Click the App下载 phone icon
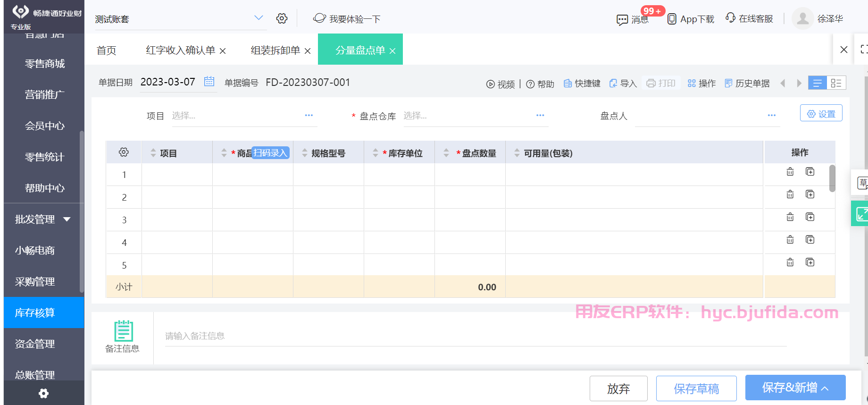 (672, 19)
